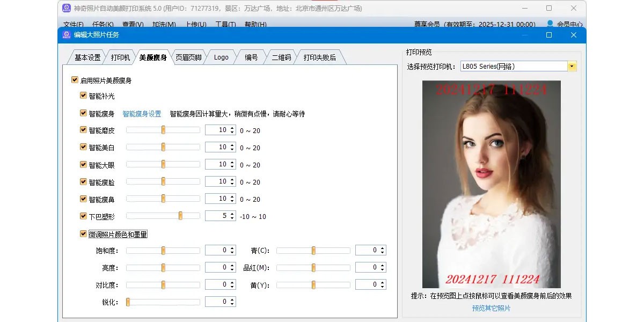
Task: Toggle the 微调照片颜色和重量 checkbox
Action: [x=83, y=233]
